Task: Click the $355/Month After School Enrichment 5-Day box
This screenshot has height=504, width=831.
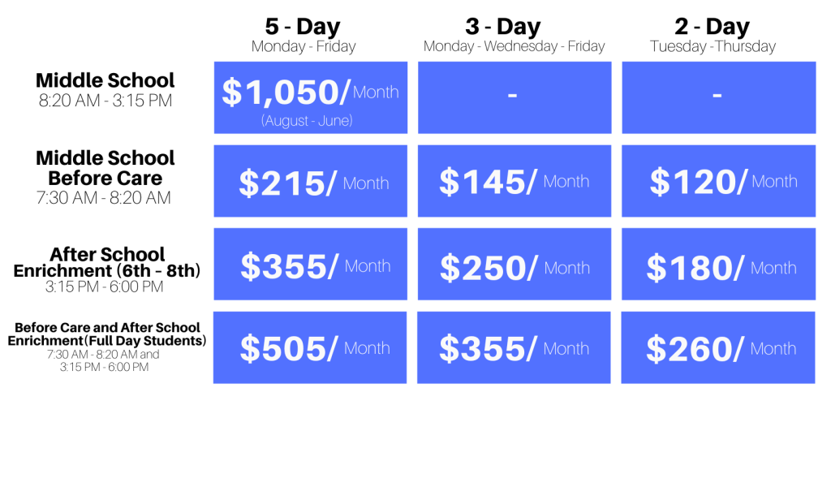Action: (x=311, y=264)
